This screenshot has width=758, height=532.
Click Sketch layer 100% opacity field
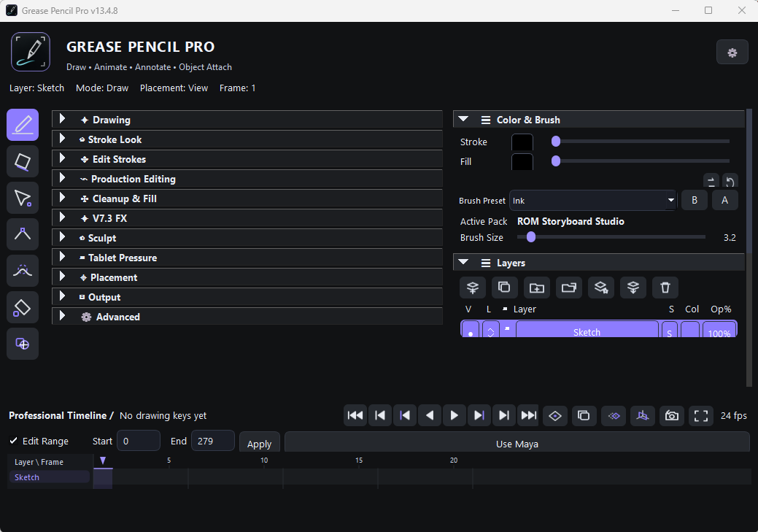pyautogui.click(x=719, y=329)
